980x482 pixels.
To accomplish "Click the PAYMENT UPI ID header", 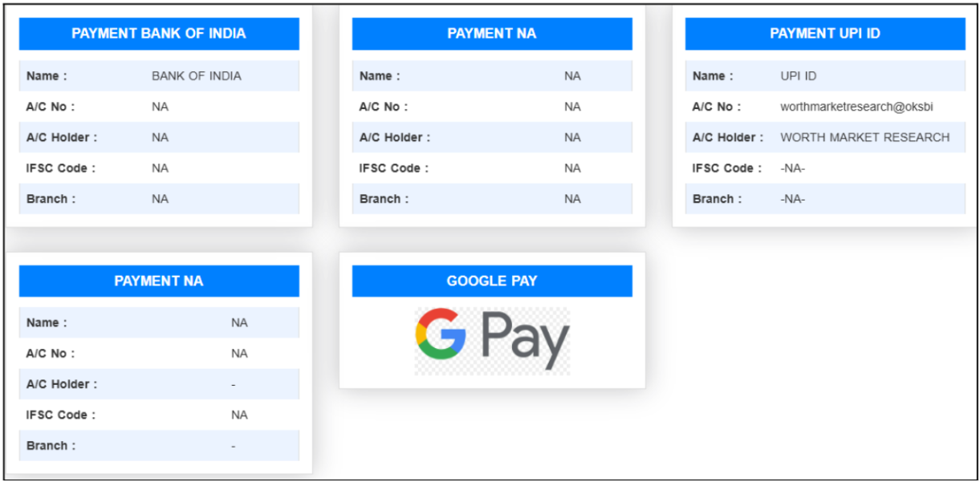I will [x=825, y=34].
